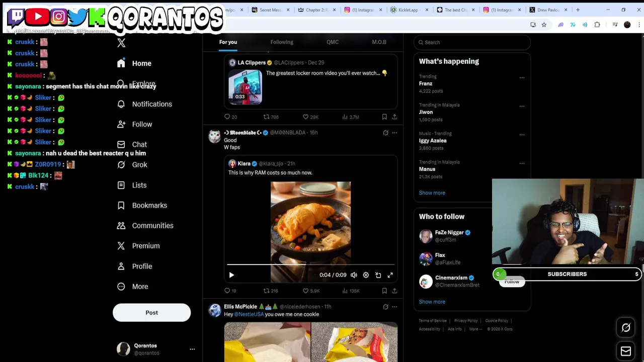The width and height of the screenshot is (644, 362).
Task: Mute the omelette video
Action: tap(354, 275)
